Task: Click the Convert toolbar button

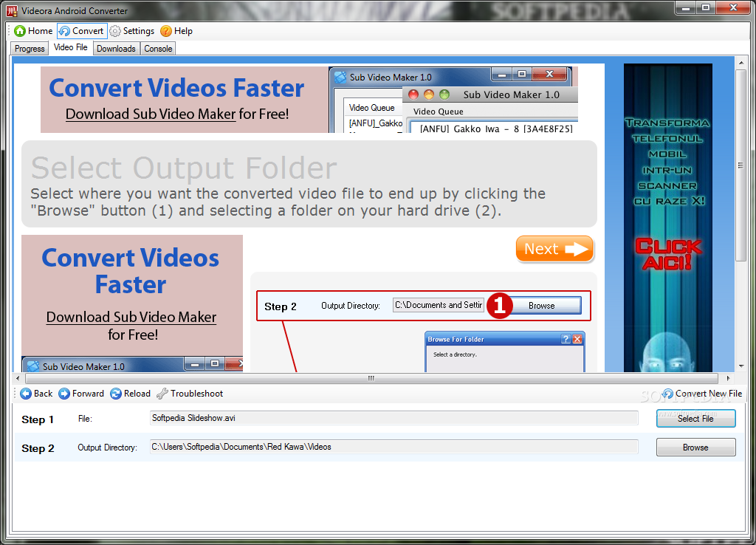Action: tap(82, 31)
